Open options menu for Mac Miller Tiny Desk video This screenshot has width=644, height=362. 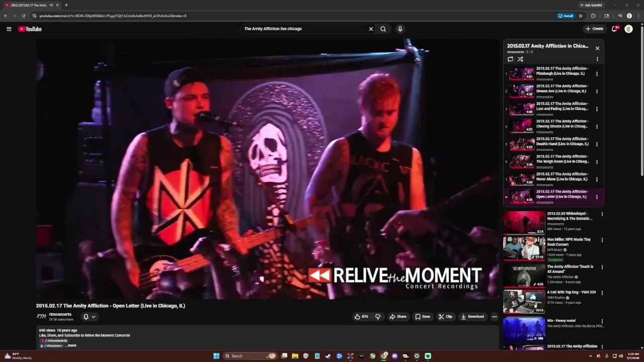[602, 240]
